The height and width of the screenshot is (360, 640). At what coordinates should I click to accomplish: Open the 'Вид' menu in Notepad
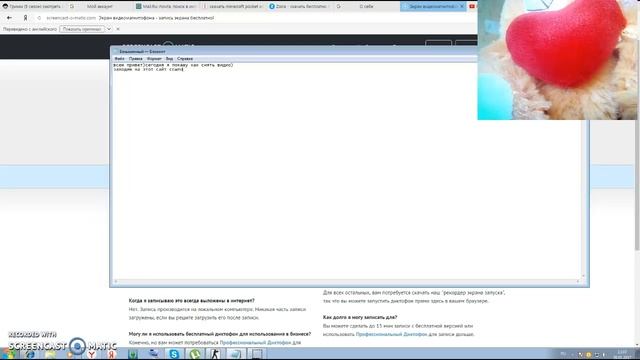coord(169,59)
